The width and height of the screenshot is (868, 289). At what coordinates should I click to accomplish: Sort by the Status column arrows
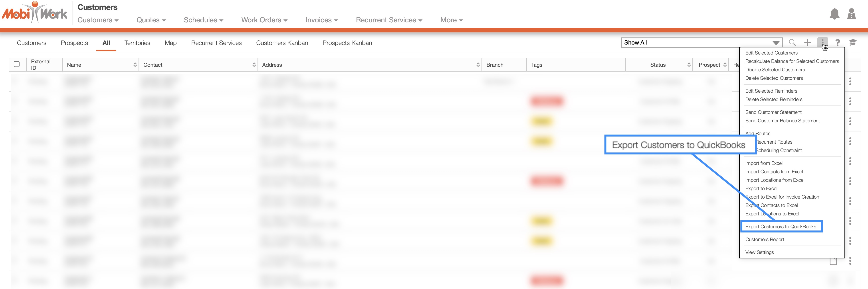[x=689, y=65]
